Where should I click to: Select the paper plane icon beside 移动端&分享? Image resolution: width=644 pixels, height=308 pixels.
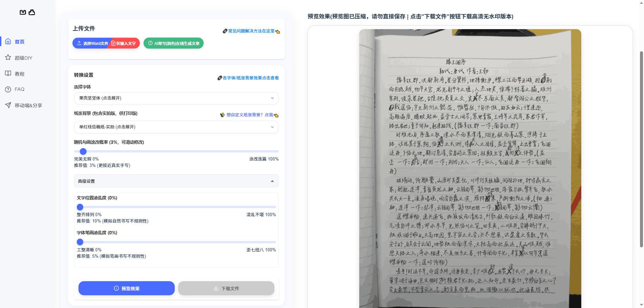8,105
